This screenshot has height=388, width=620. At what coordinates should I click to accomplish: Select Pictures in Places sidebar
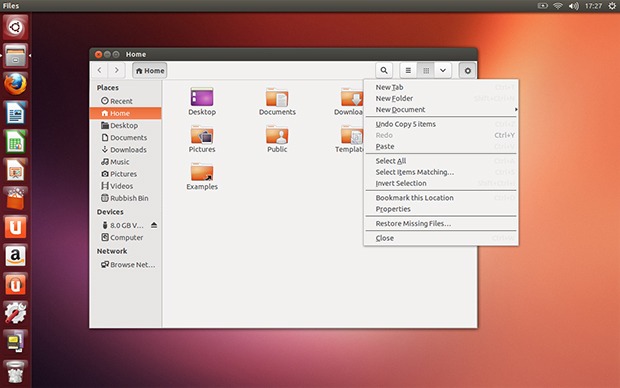(x=125, y=174)
